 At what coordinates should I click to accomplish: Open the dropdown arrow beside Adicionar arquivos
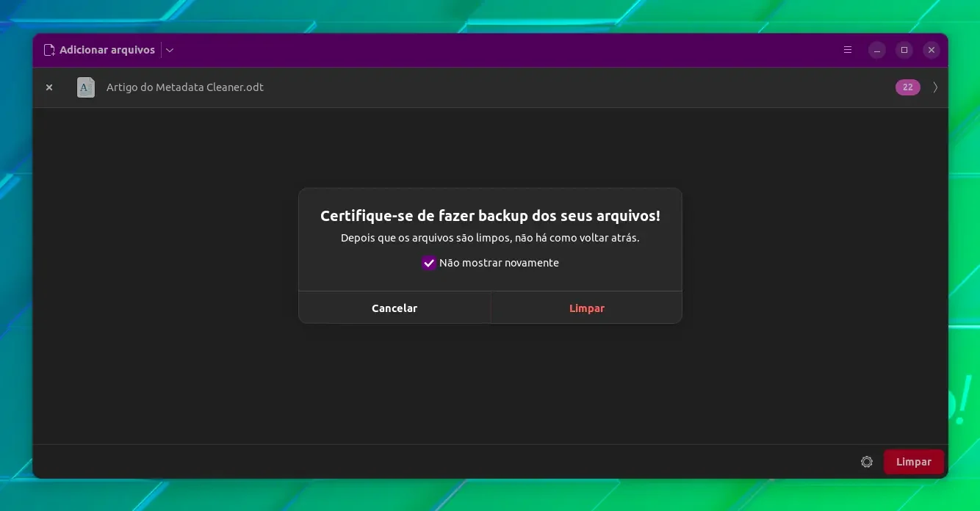point(170,50)
